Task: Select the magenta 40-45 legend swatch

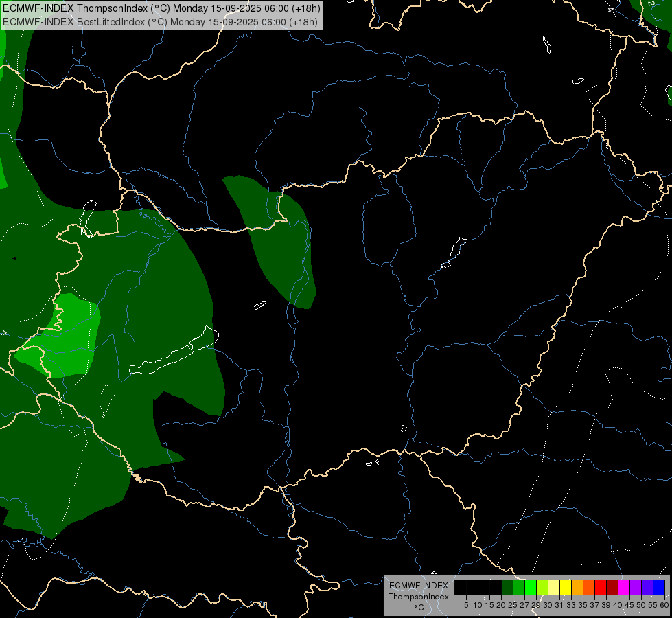Action: point(624,587)
